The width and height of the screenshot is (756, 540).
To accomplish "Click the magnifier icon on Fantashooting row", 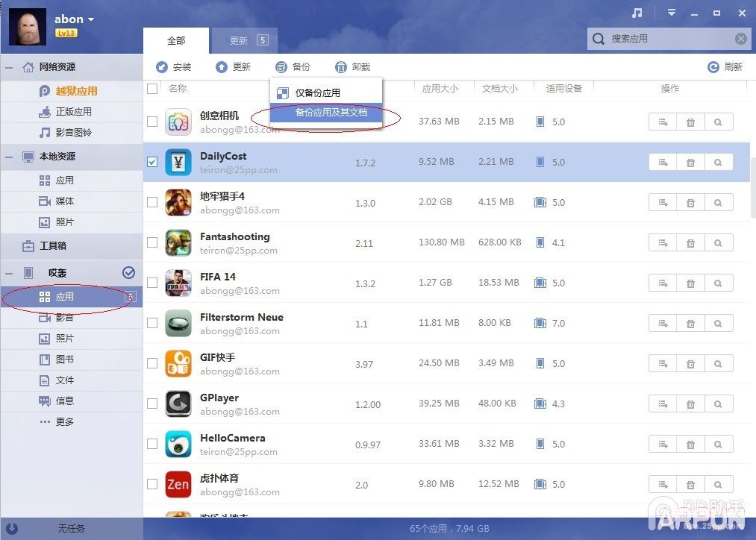I will pos(718,242).
